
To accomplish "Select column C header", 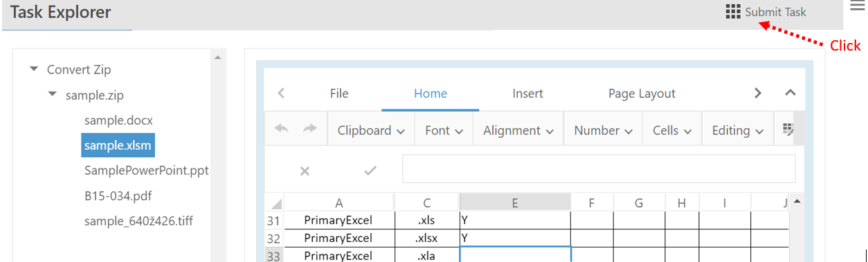I will tap(427, 202).
